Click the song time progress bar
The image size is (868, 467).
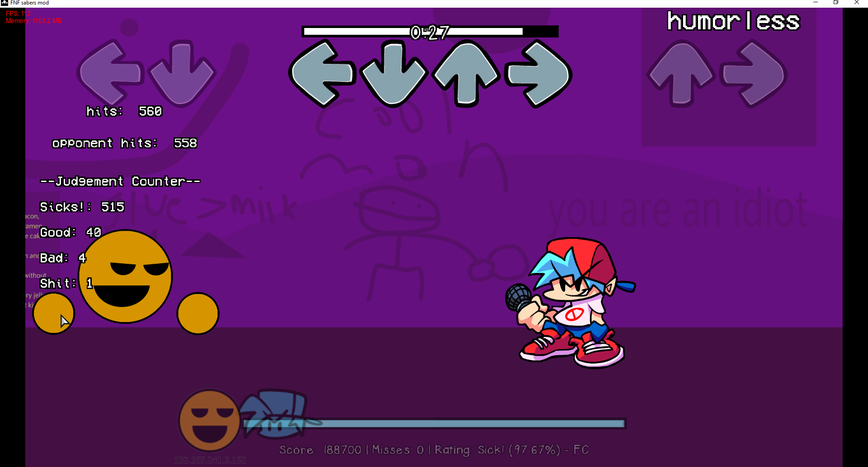(x=429, y=32)
